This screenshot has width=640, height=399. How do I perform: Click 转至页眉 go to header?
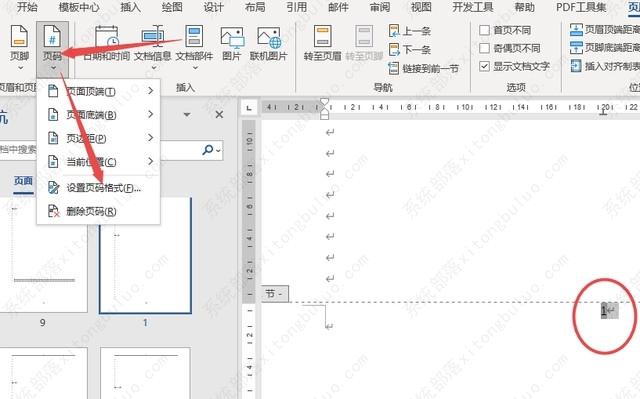click(322, 44)
